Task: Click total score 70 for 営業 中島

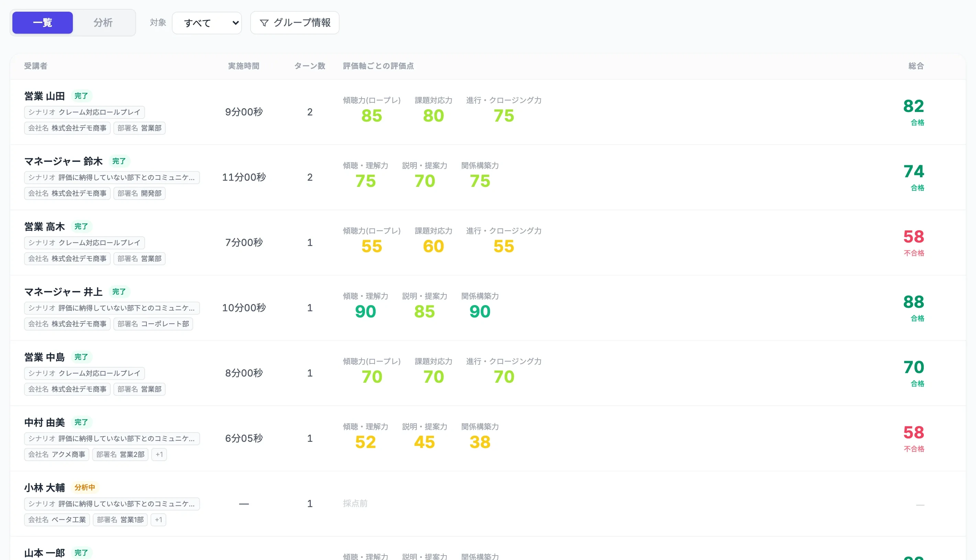Action: click(914, 367)
